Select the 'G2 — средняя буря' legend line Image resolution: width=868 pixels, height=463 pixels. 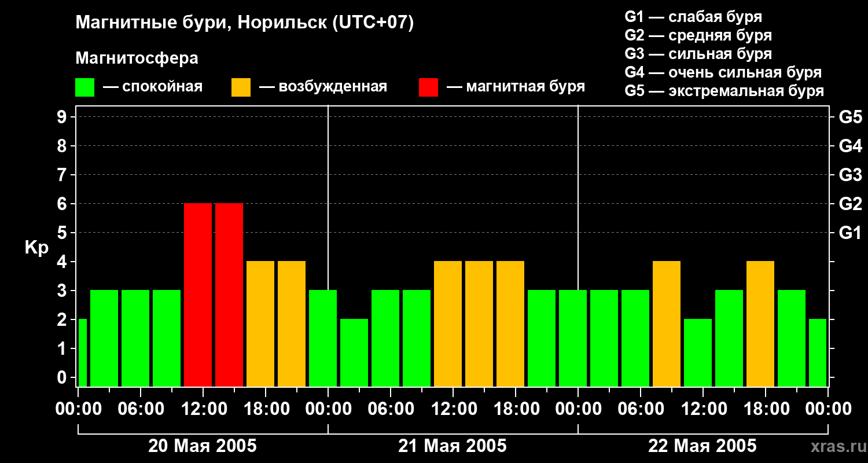(x=698, y=35)
